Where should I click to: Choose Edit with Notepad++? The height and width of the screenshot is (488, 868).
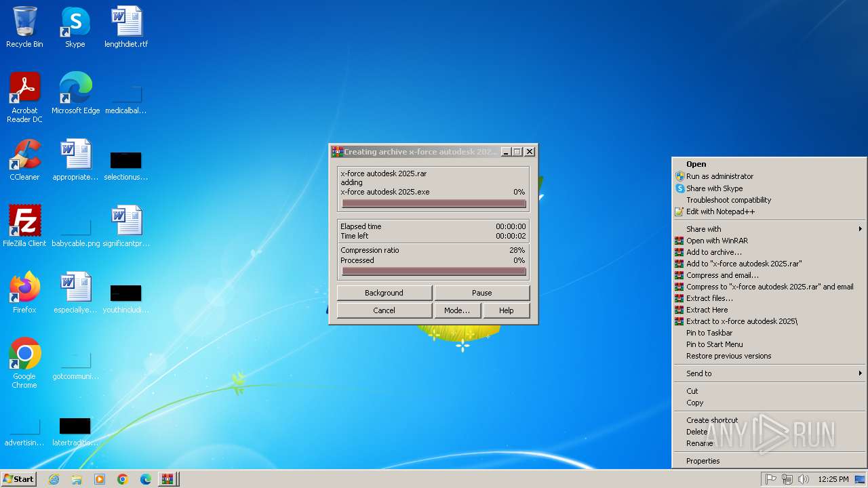click(769, 211)
